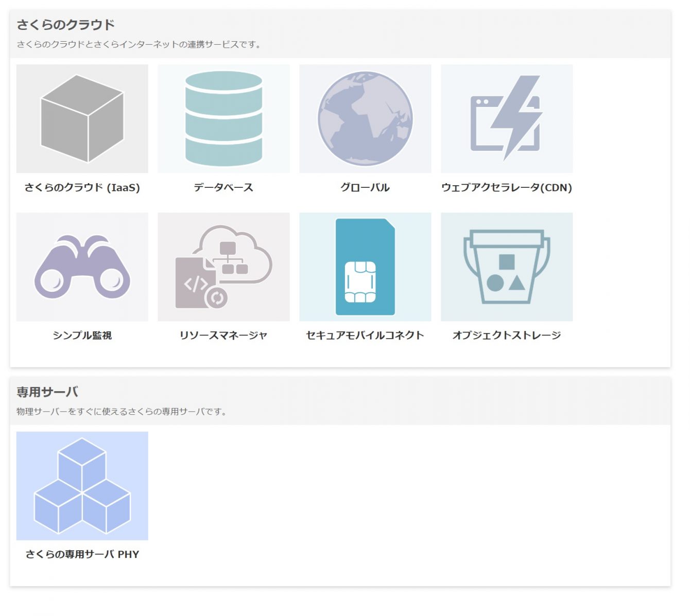Select the さくらの専用サーバ PHY stacked cubes icon

tap(82, 486)
